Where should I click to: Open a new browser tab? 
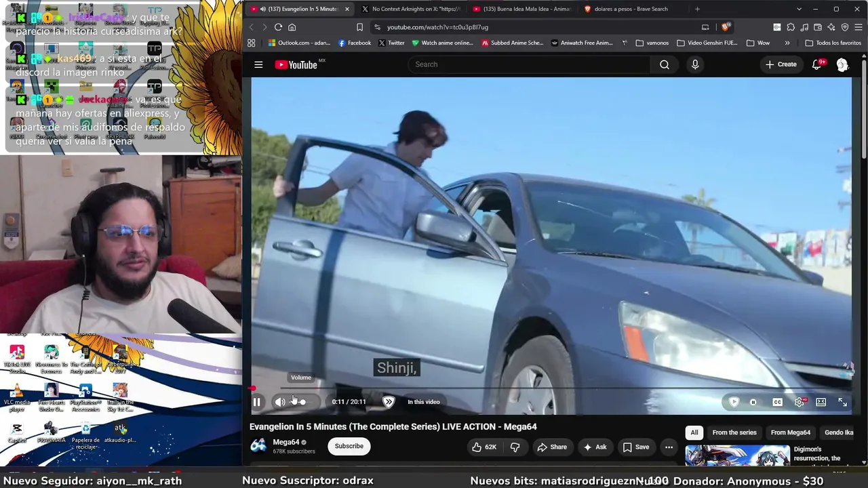(x=697, y=9)
